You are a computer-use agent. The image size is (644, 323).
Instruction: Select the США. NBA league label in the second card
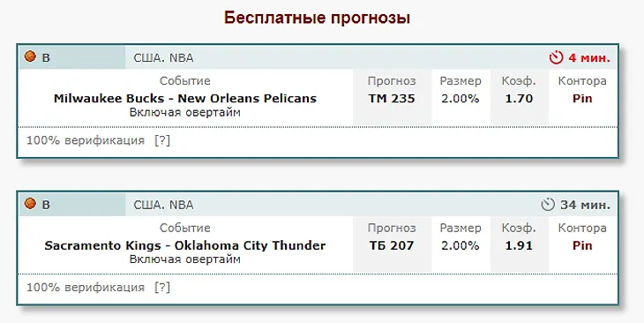pyautogui.click(x=163, y=205)
